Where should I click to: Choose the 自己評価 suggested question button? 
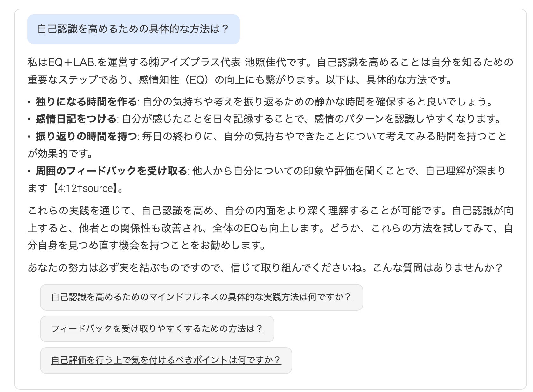166,360
